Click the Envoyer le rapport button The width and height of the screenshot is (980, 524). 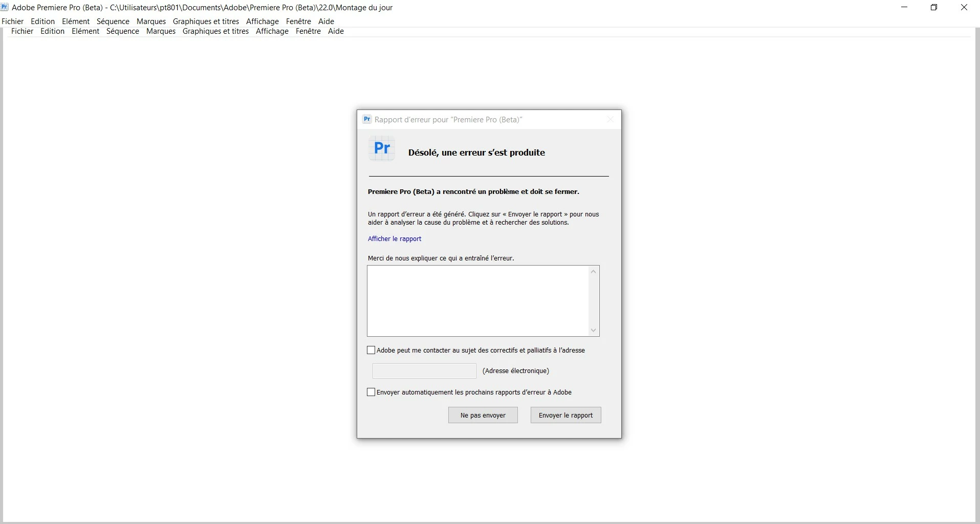566,416
